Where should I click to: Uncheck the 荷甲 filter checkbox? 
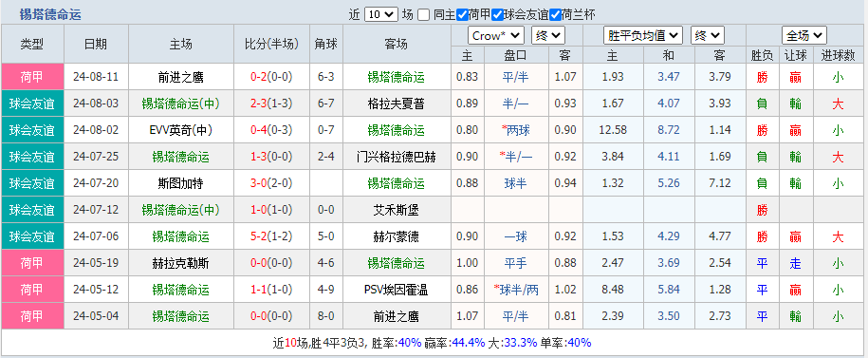462,15
